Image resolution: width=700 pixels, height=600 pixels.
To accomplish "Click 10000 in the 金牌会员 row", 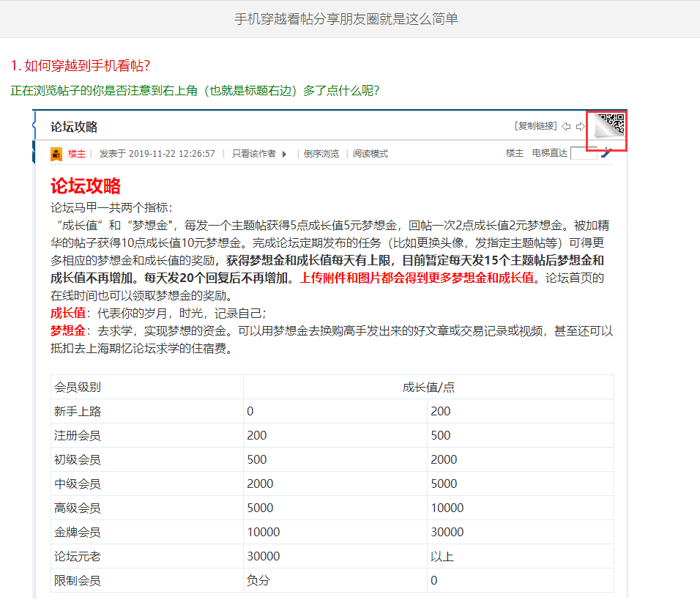I will [x=264, y=532].
